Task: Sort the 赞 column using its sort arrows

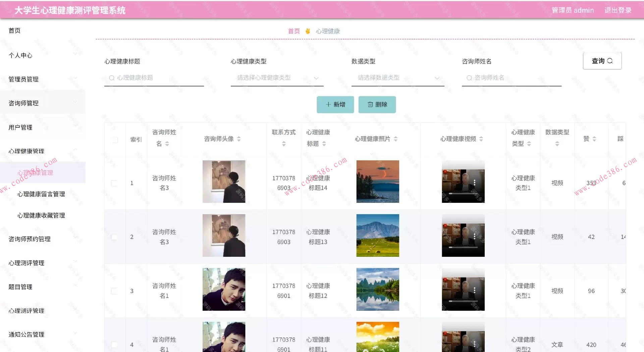Action: pyautogui.click(x=594, y=138)
